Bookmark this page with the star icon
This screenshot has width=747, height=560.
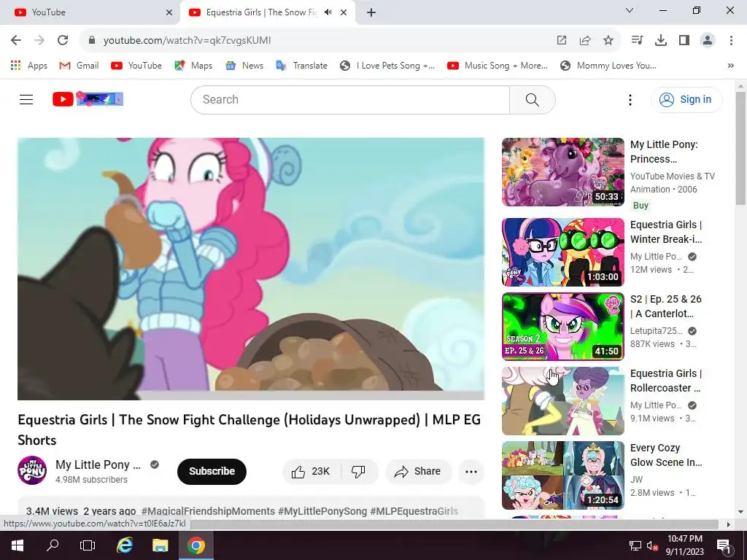[608, 41]
